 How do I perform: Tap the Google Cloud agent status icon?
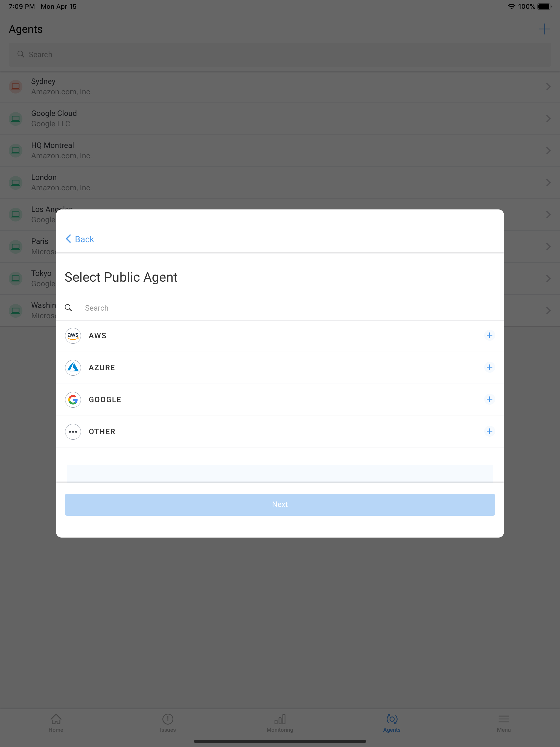16,119
